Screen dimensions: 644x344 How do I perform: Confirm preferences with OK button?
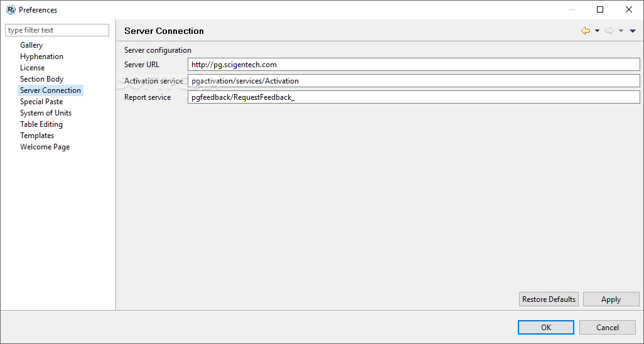pos(546,328)
